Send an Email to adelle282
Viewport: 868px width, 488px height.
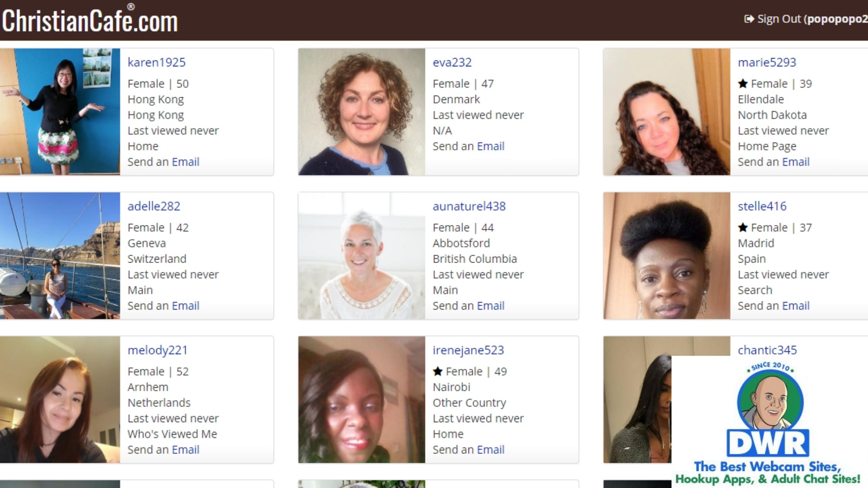(x=185, y=306)
